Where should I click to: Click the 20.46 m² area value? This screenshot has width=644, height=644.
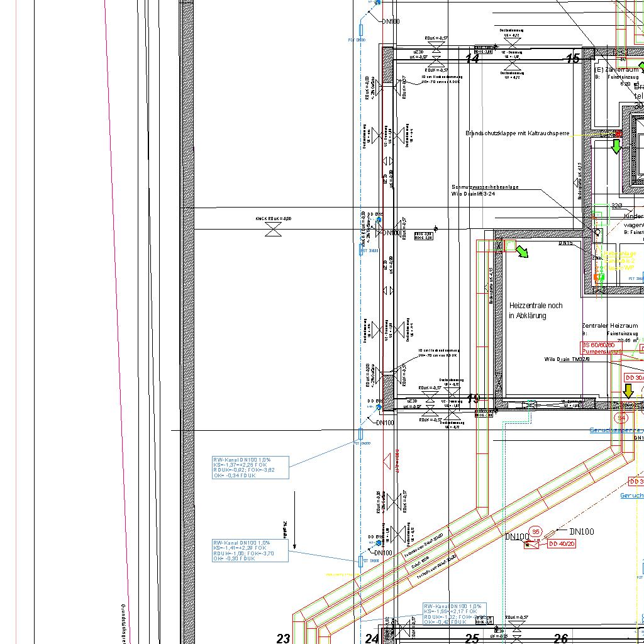[627, 340]
